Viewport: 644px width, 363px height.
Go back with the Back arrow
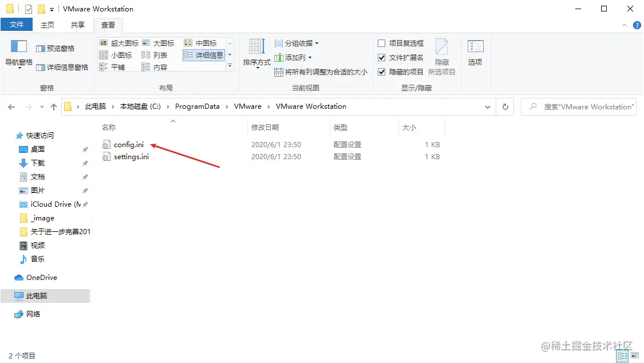[11, 106]
